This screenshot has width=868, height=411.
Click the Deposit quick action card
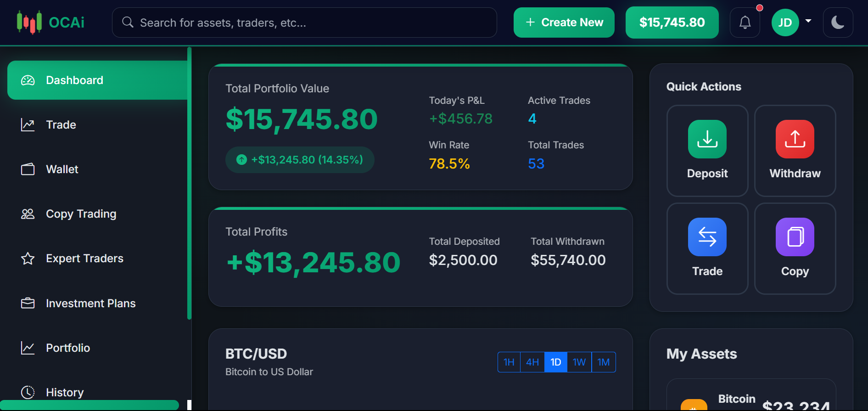click(707, 151)
